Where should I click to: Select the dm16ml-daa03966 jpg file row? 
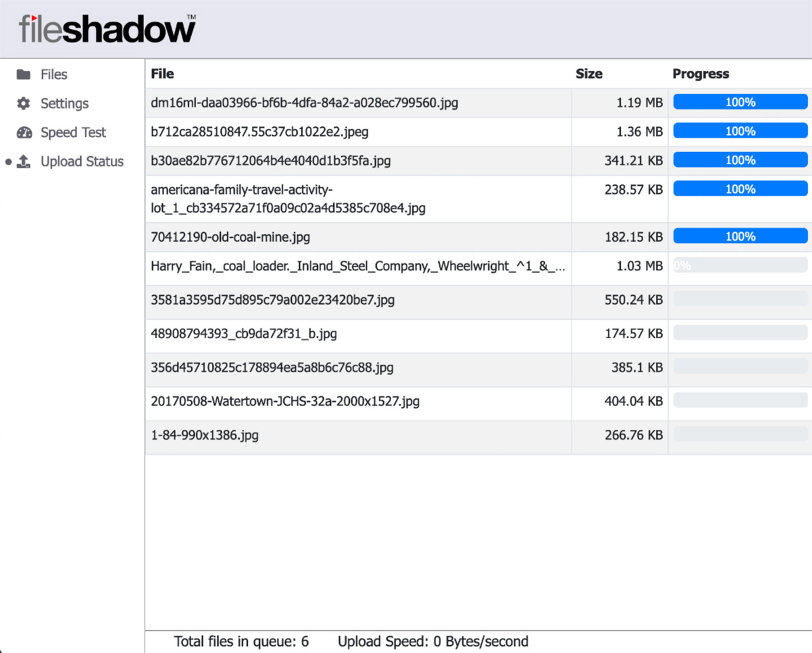coord(304,103)
